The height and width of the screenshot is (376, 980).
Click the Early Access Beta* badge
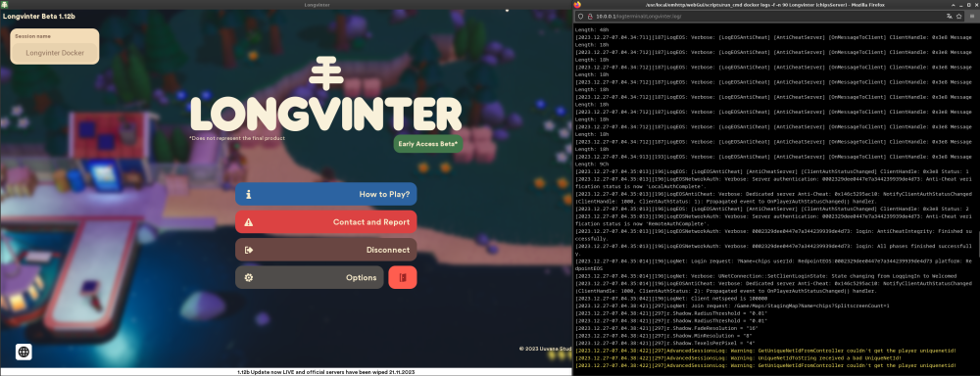pos(428,144)
